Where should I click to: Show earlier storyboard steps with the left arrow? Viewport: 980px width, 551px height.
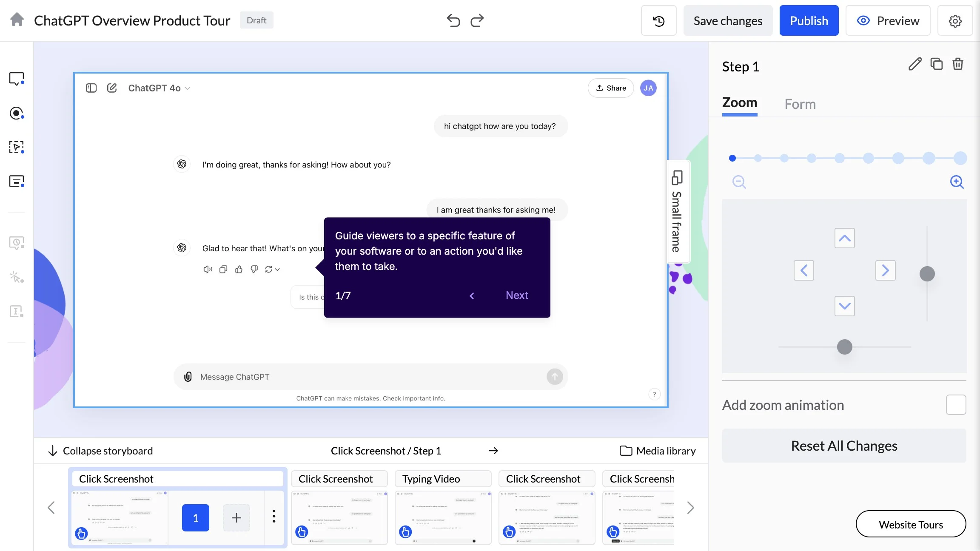pos(51,508)
